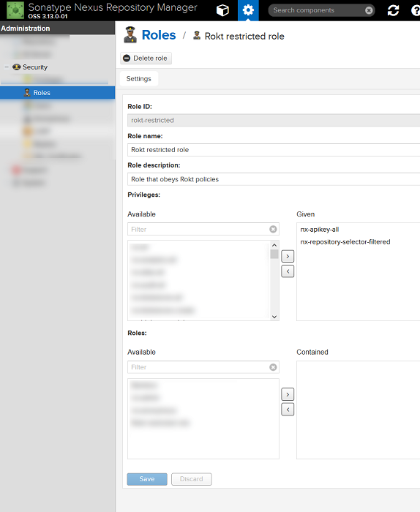The width and height of the screenshot is (420, 512).
Task: Click the Administration panel header
Action: (x=58, y=29)
